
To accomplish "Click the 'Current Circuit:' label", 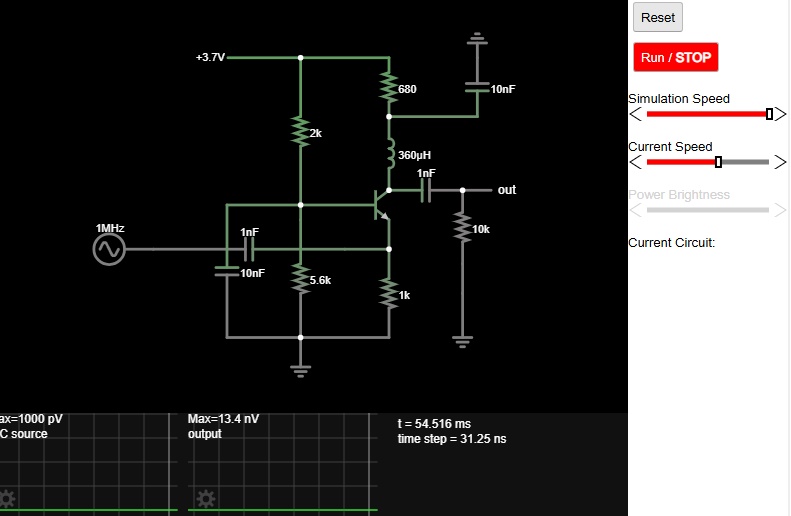I will tap(671, 243).
